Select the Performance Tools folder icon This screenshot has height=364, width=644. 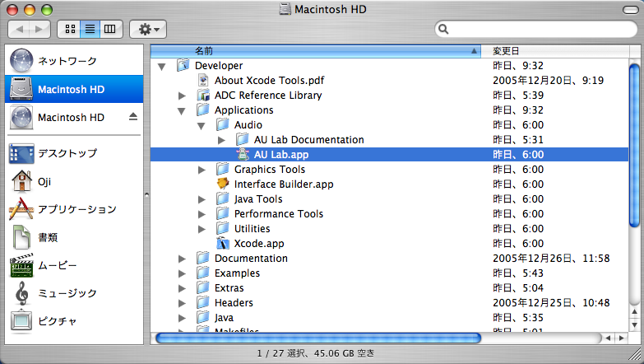[x=223, y=213]
